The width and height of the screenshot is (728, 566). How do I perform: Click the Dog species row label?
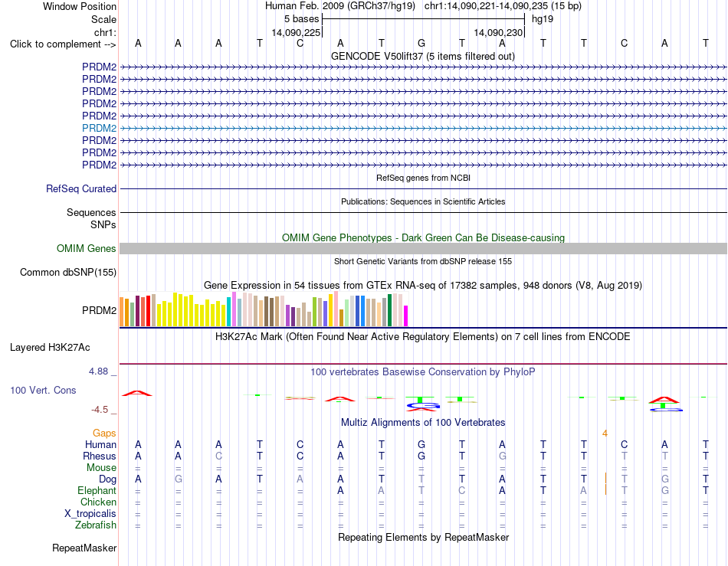107,479
